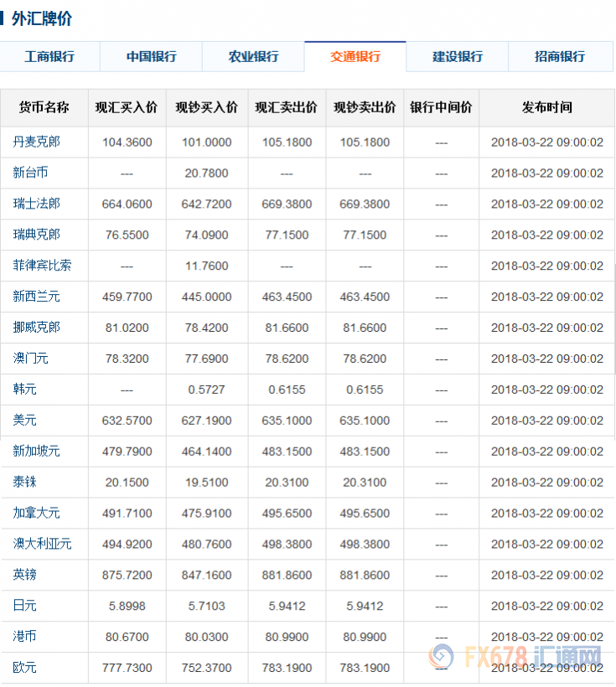Image resolution: width=616 pixels, height=687 pixels.
Task: Select the 5.7103 value in 日元 row
Action: click(x=206, y=607)
